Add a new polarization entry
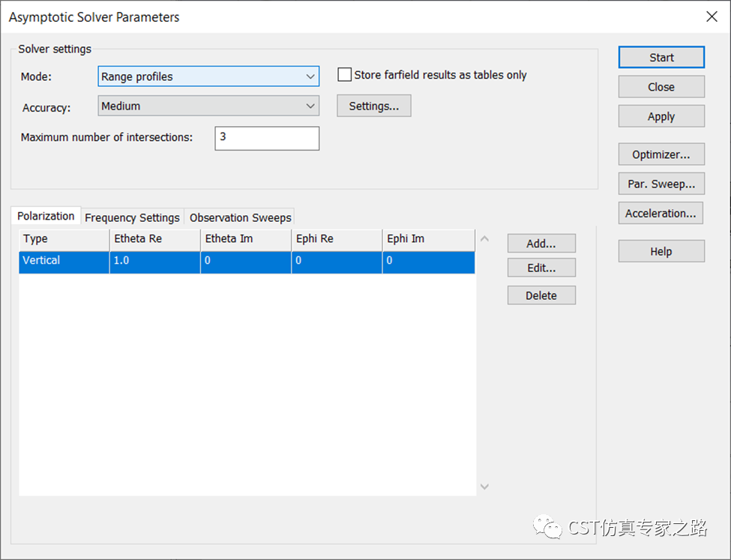 click(x=541, y=244)
